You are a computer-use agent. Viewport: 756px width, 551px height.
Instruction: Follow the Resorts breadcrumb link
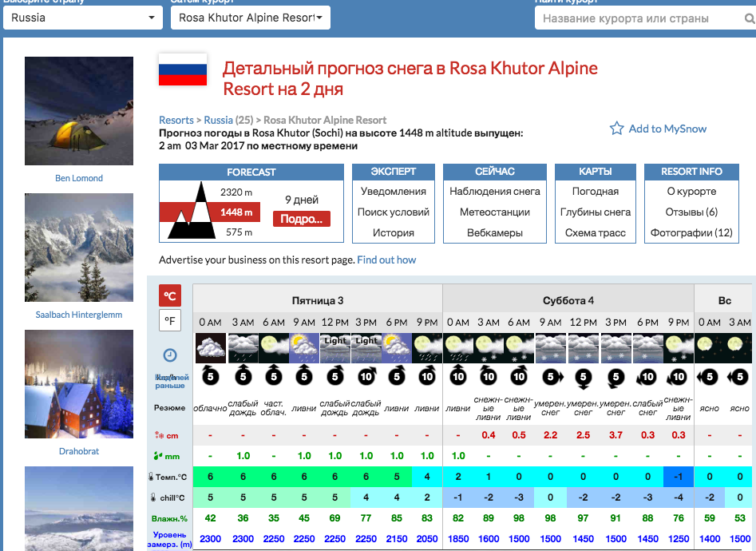[x=176, y=120]
